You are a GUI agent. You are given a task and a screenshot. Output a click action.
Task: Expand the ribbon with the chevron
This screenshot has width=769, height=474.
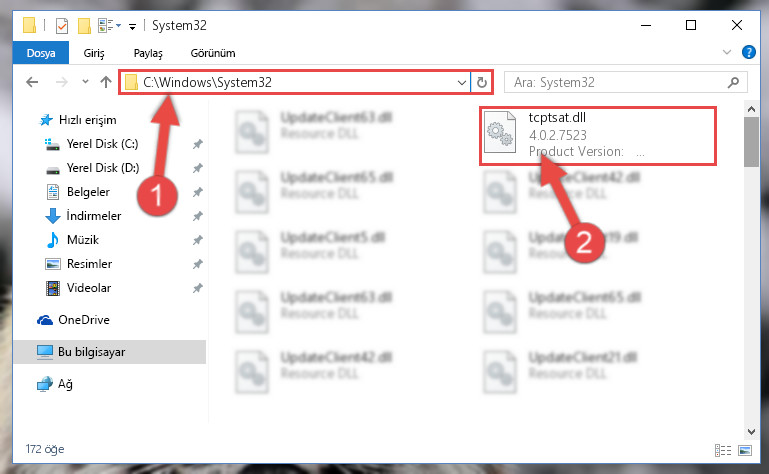click(x=727, y=52)
